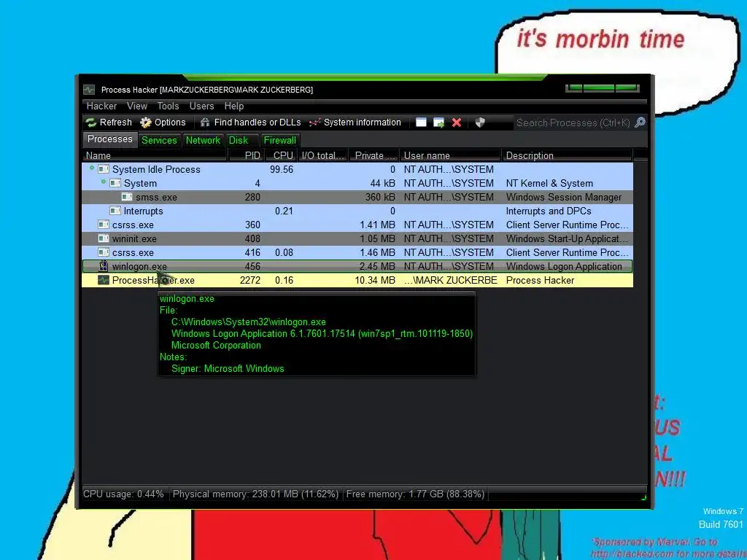Open the View menu
Image resolution: width=747 pixels, height=560 pixels.
point(137,106)
